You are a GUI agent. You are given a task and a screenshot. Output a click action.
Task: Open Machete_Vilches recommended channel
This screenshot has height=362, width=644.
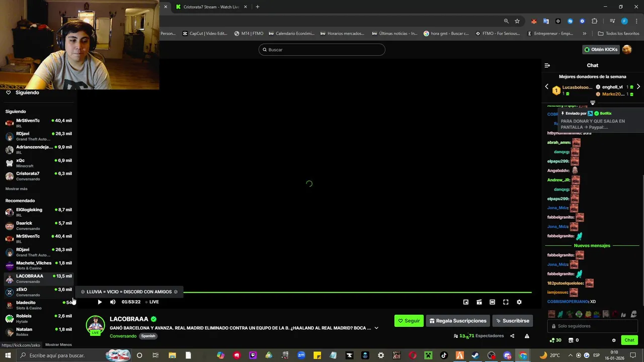pos(38,265)
